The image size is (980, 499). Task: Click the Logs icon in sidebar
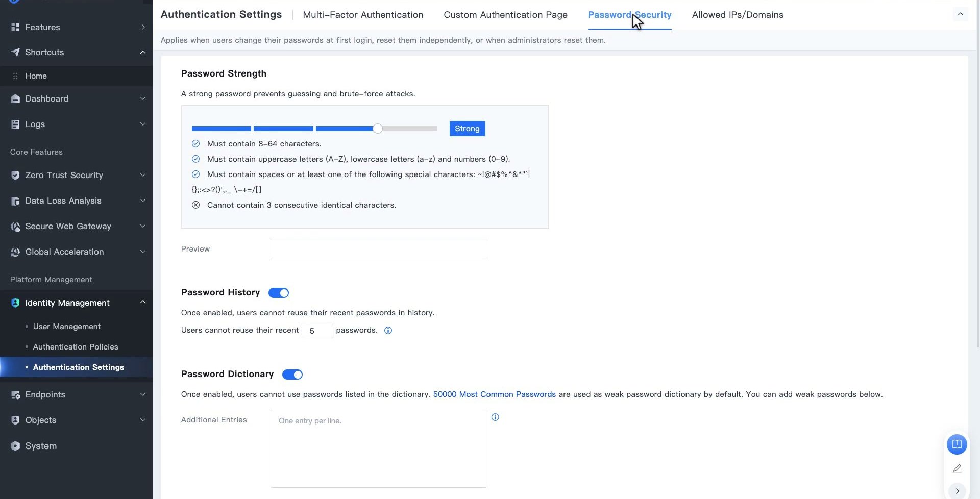tap(15, 124)
